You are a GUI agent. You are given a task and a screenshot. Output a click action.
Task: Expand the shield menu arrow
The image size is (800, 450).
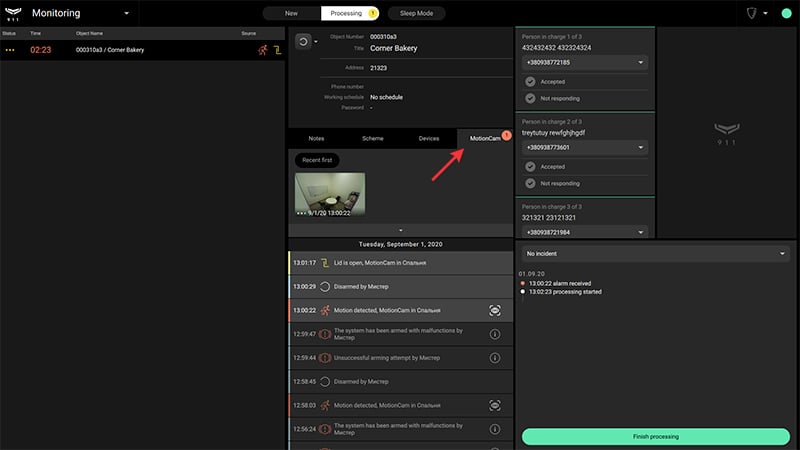(765, 13)
